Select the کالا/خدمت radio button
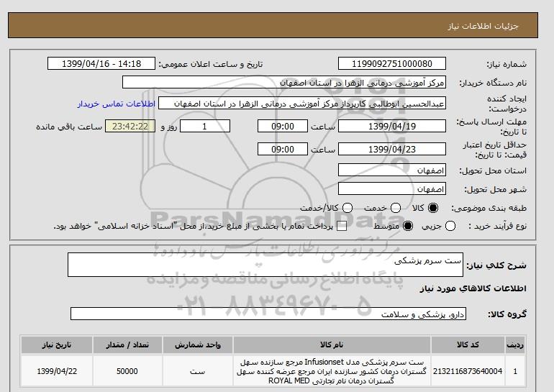554x392 pixels. [348, 208]
